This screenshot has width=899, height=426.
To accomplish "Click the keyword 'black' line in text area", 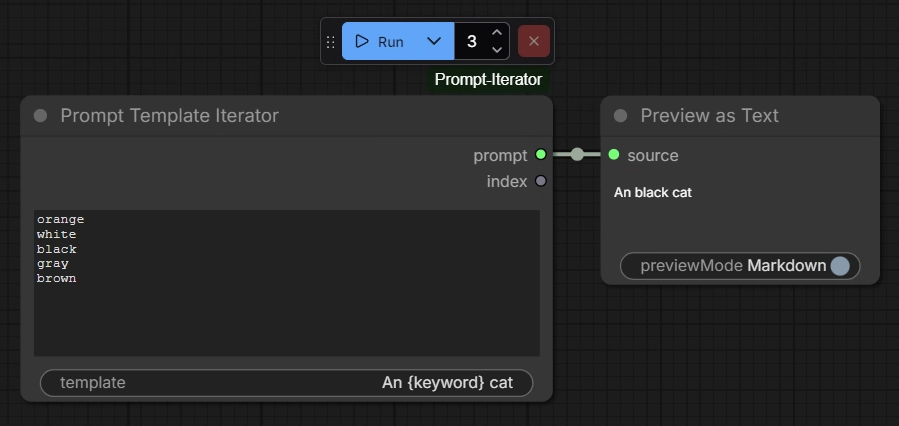I will click(56, 249).
